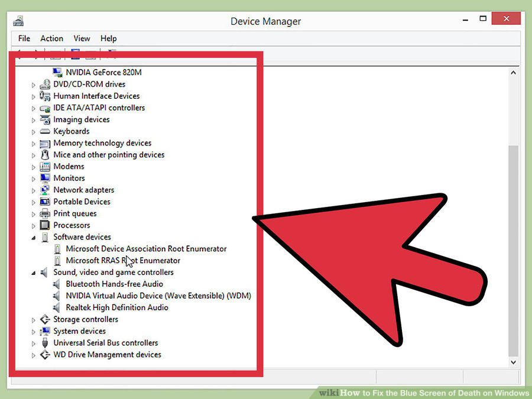Screen dimensions: 532x399
Task: Click the Portable Devices icon
Action: (x=45, y=202)
